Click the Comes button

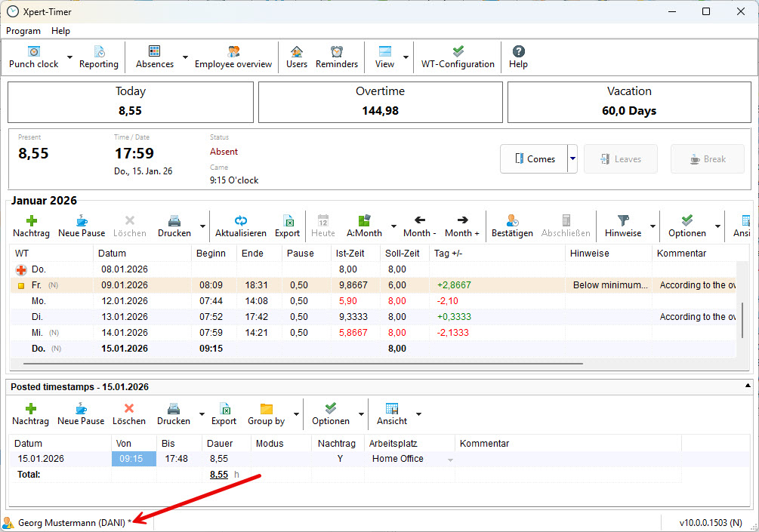534,159
